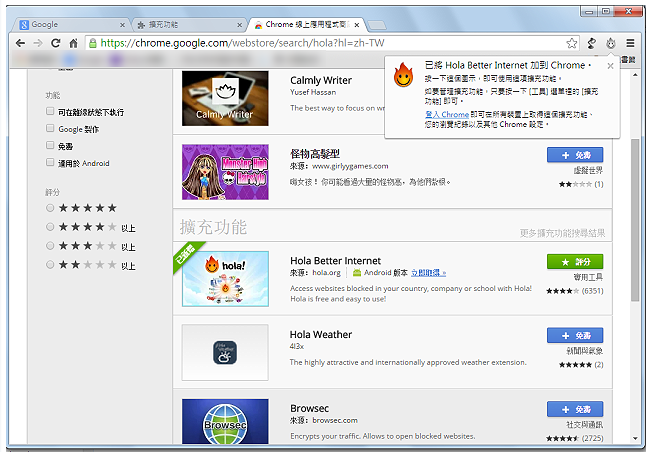Click the scrollbar up arrow
This screenshot has height=452, width=654.
(x=635, y=75)
